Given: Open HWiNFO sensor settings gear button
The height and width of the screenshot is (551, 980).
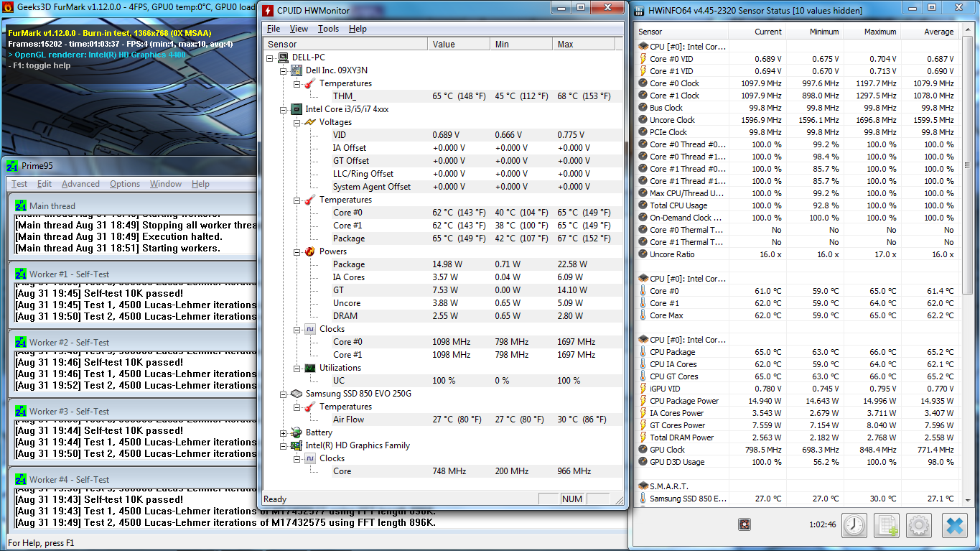Looking at the screenshot, I should [919, 526].
